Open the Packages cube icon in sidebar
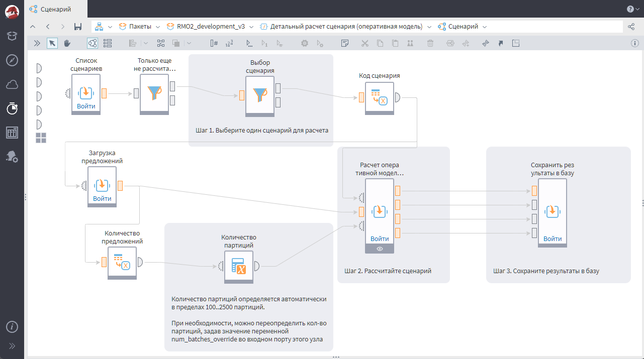The height and width of the screenshot is (359, 644). 12,36
